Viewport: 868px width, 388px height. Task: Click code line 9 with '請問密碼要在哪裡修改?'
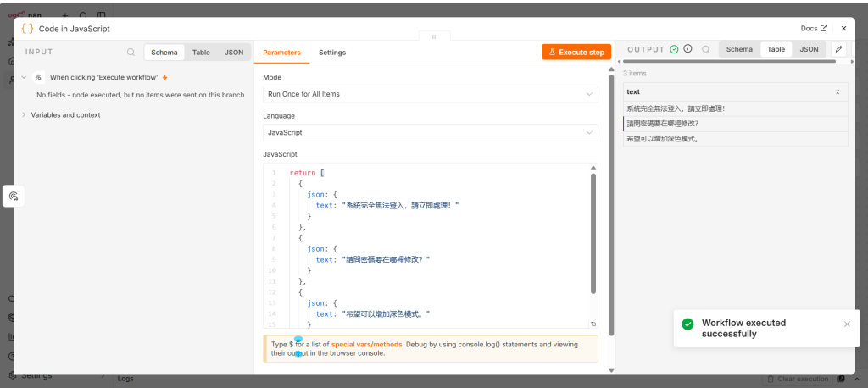(x=373, y=259)
